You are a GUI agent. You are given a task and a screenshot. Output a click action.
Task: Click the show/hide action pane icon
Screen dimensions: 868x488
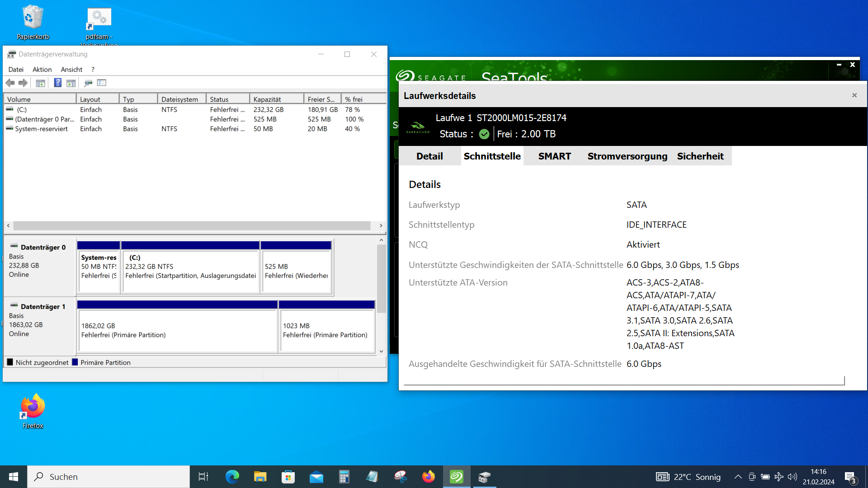point(71,83)
